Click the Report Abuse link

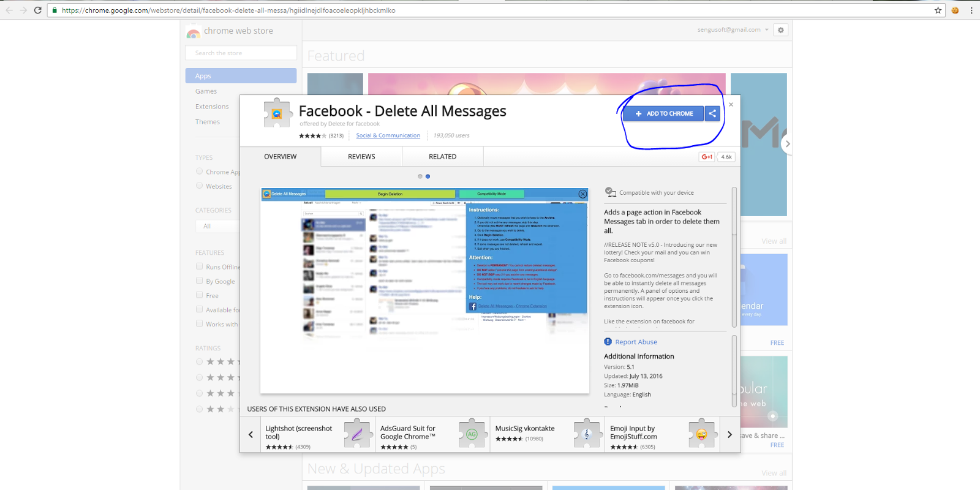(x=636, y=342)
